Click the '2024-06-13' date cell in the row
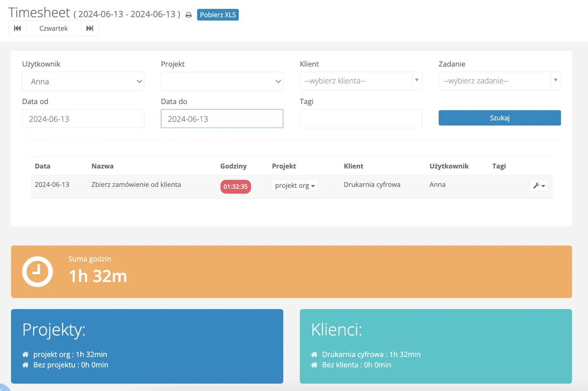 52,185
